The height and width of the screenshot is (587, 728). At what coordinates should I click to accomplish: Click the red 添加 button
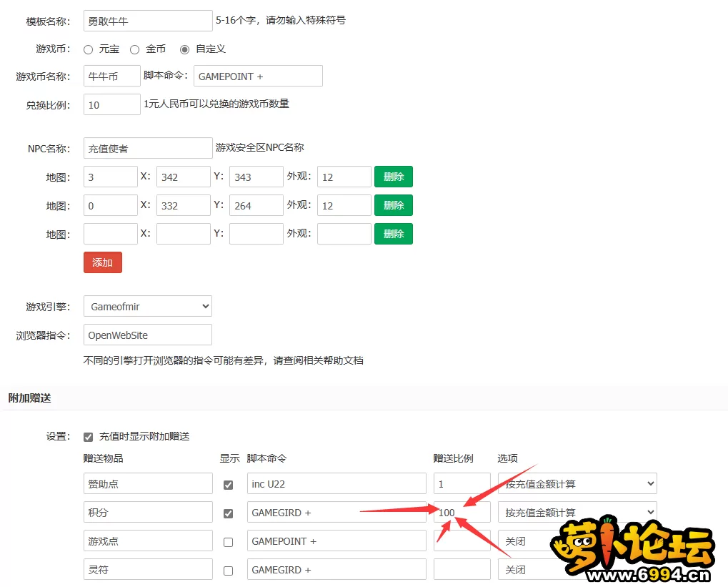pyautogui.click(x=103, y=262)
